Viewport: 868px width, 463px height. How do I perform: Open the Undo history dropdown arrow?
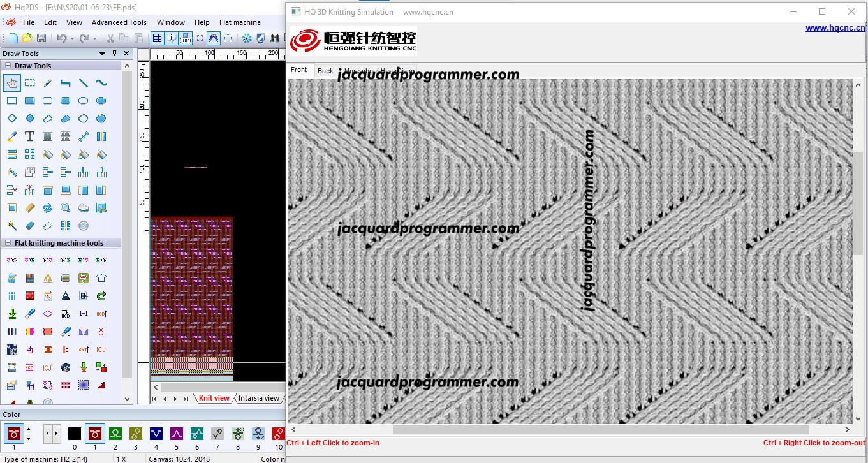72,38
